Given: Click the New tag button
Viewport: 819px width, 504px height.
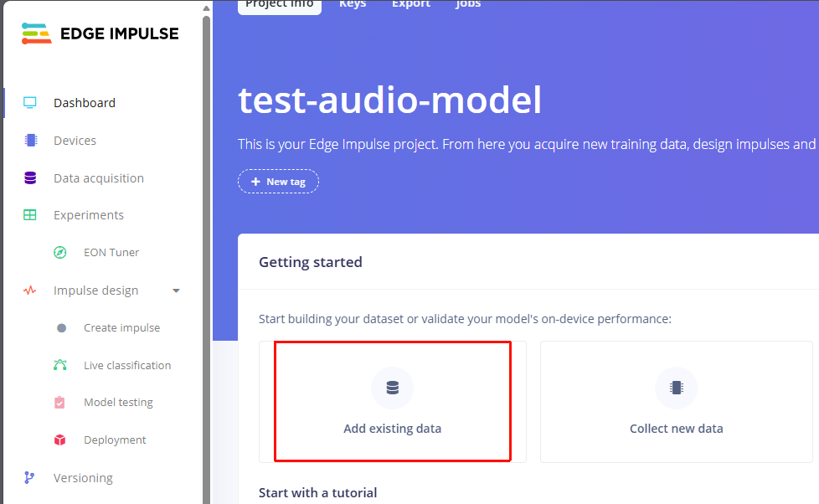Looking at the screenshot, I should tap(278, 182).
